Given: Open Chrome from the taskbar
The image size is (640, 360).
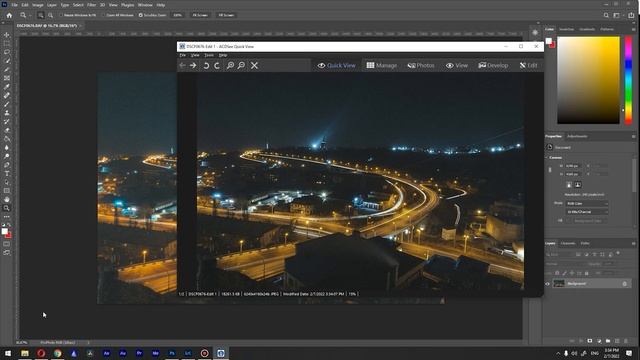Looking at the screenshot, I should click(57, 353).
